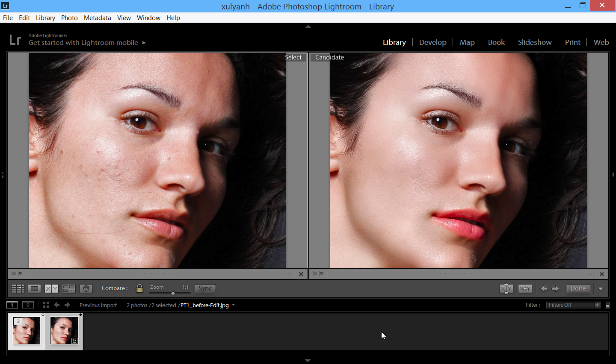Select the Survey view icon
Viewport: 616px width, 364px height.
69,288
